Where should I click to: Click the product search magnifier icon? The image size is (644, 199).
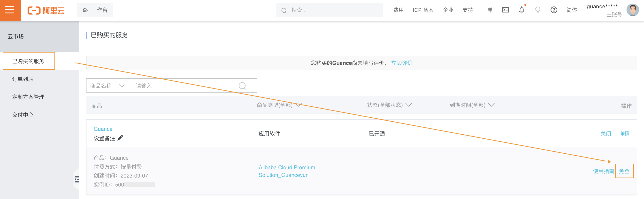click(x=242, y=86)
